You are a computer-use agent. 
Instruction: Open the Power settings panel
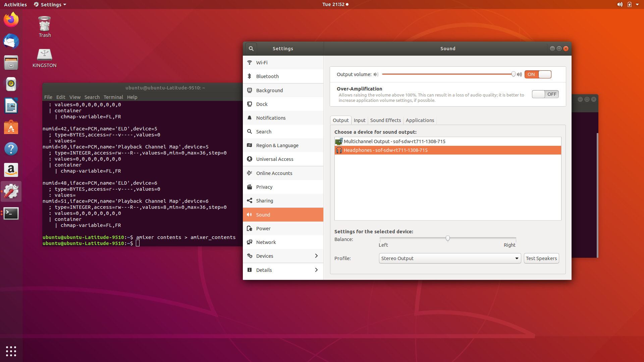pyautogui.click(x=283, y=229)
